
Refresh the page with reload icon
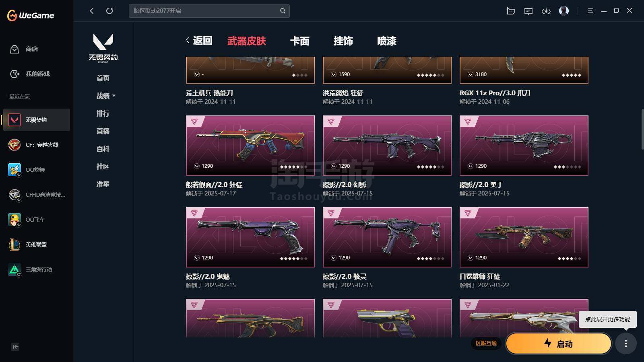[109, 11]
